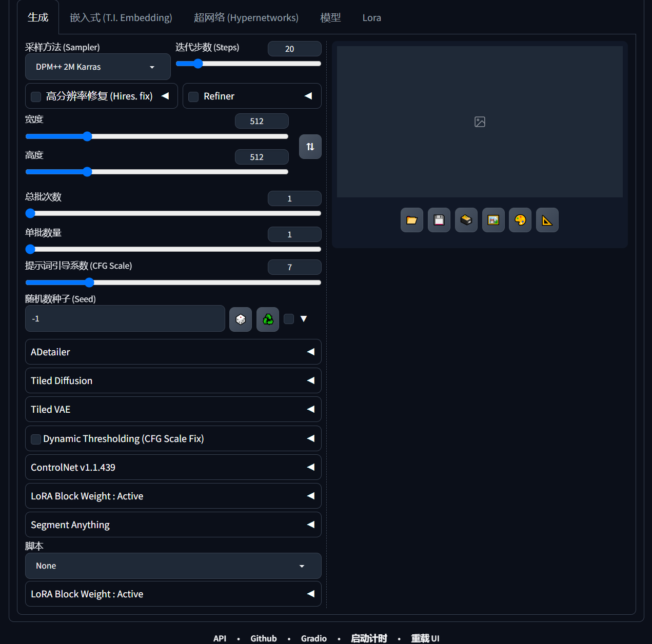Click the CFG Scale slider handle

(x=89, y=283)
